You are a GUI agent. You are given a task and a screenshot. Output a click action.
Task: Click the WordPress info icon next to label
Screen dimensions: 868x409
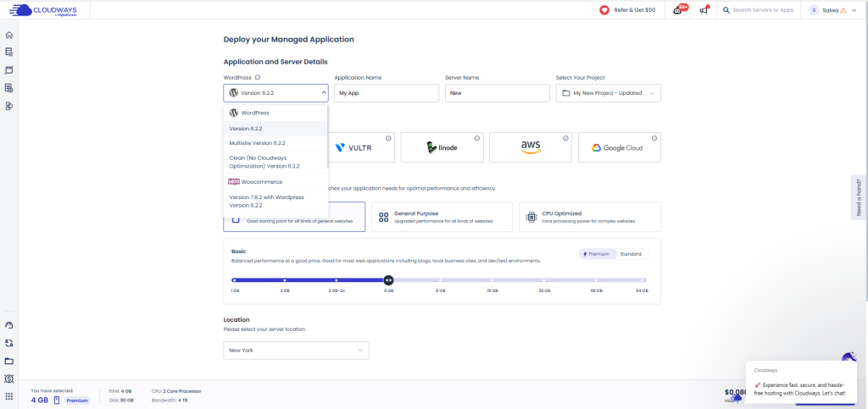(258, 78)
